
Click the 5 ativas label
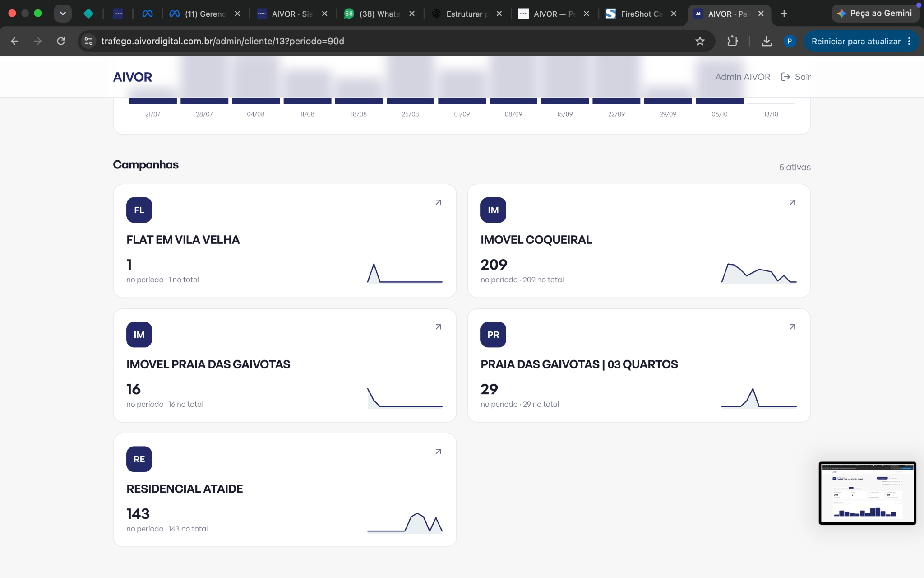coord(795,167)
